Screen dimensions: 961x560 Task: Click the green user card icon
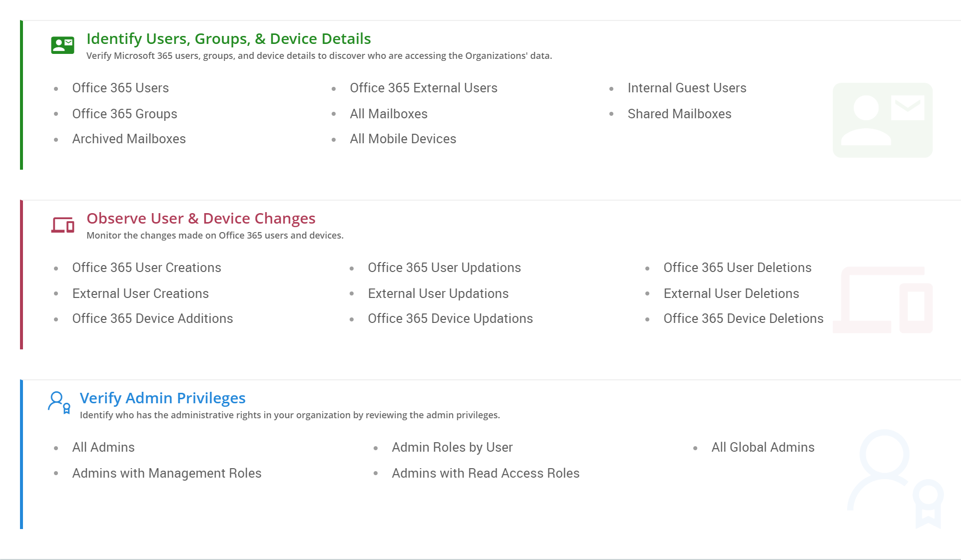[62, 45]
